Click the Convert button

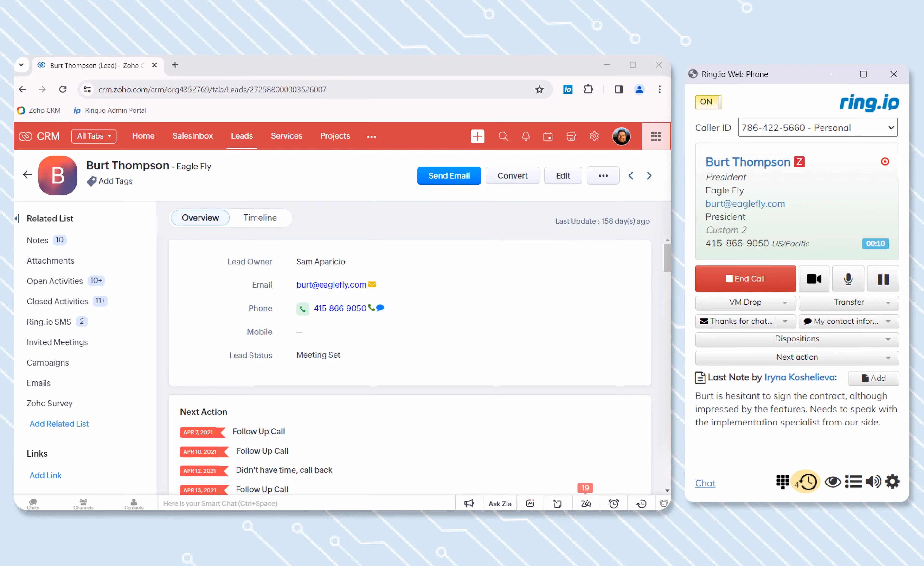(512, 175)
